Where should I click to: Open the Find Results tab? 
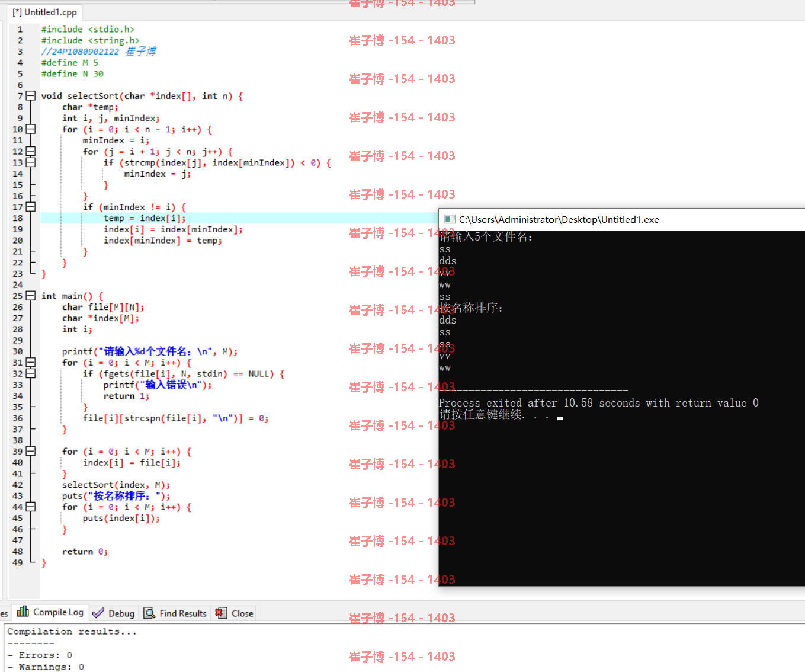[x=175, y=613]
